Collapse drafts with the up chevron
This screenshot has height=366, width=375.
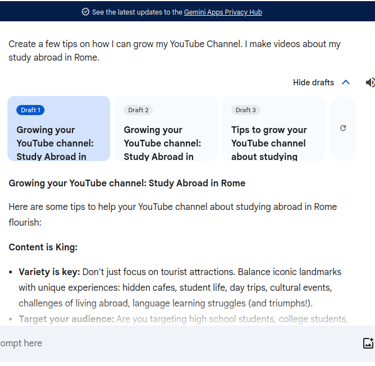(346, 82)
